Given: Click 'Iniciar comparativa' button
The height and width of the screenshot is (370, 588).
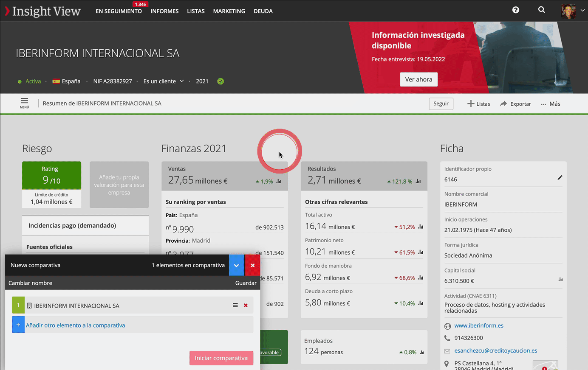Looking at the screenshot, I should pyautogui.click(x=221, y=358).
